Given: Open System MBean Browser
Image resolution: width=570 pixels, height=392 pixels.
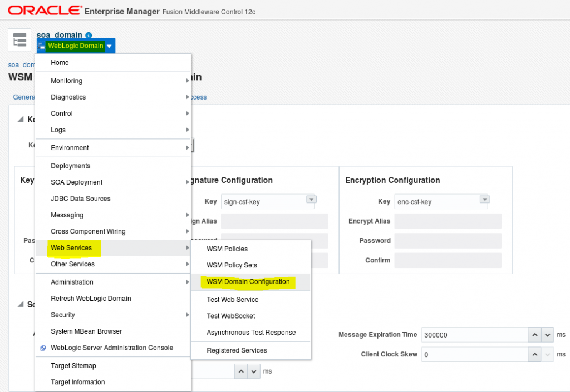Looking at the screenshot, I should [112, 331].
